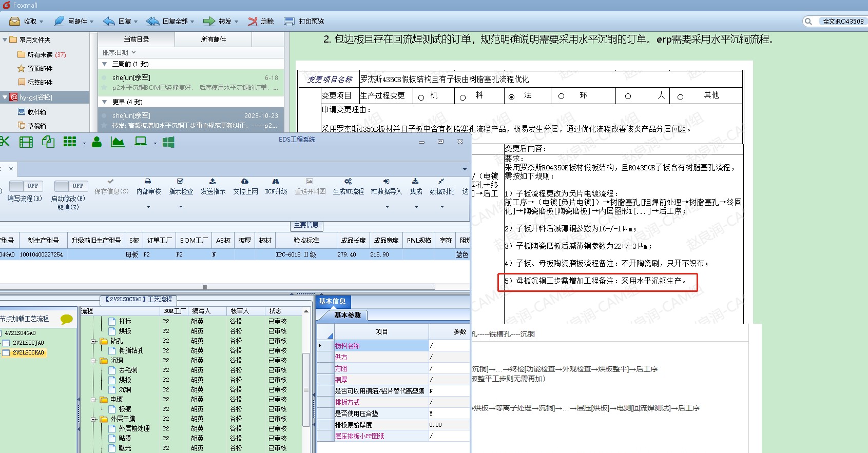Open the 基本信息 tab

click(x=333, y=302)
